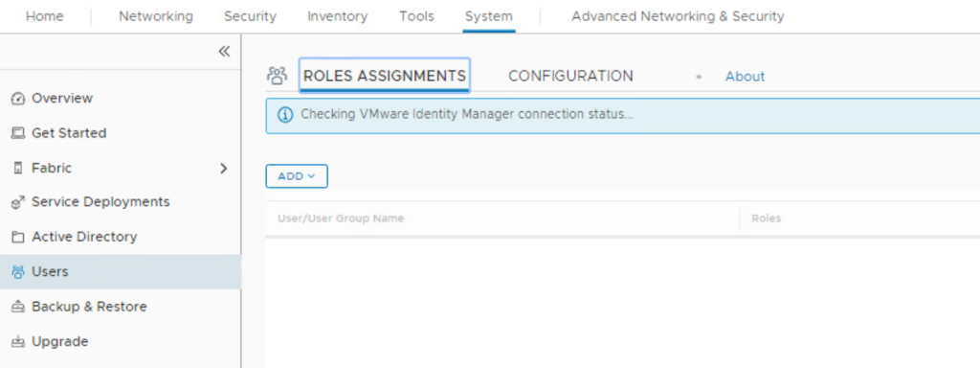The width and height of the screenshot is (980, 368).
Task: Open the Home tab
Action: point(44,16)
